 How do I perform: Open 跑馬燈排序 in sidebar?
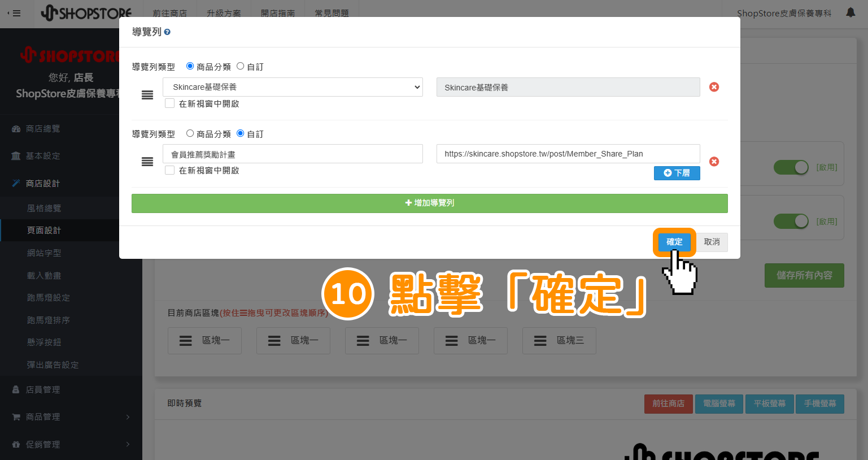[49, 320]
